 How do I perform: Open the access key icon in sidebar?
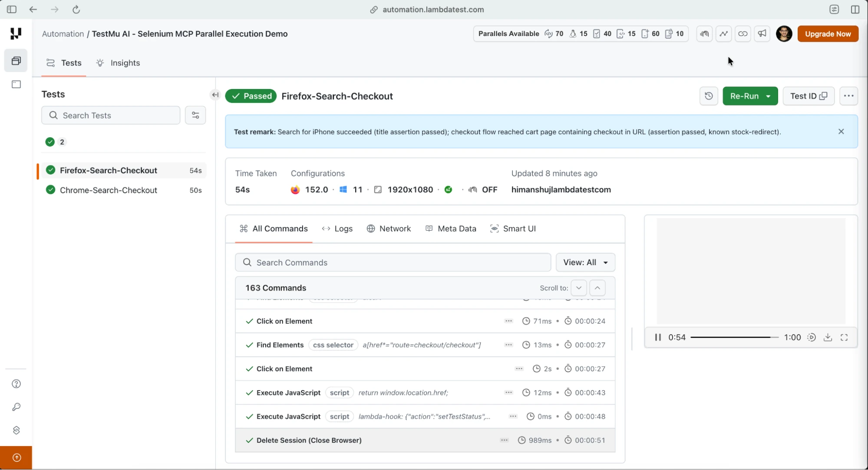click(x=16, y=407)
